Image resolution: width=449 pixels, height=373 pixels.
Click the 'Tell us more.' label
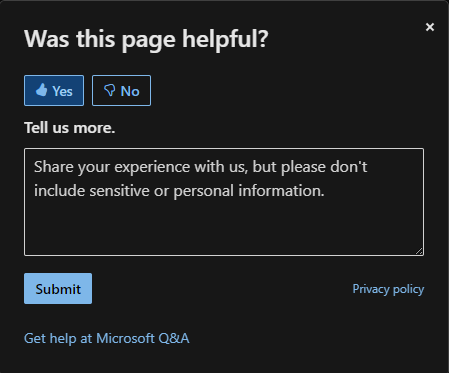[x=70, y=128]
